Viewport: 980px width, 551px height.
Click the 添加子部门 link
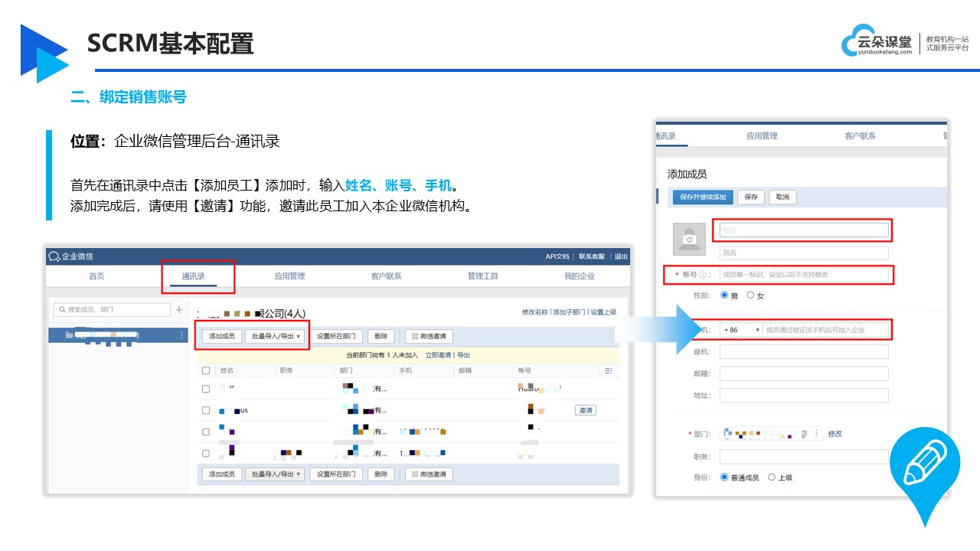pyautogui.click(x=570, y=312)
